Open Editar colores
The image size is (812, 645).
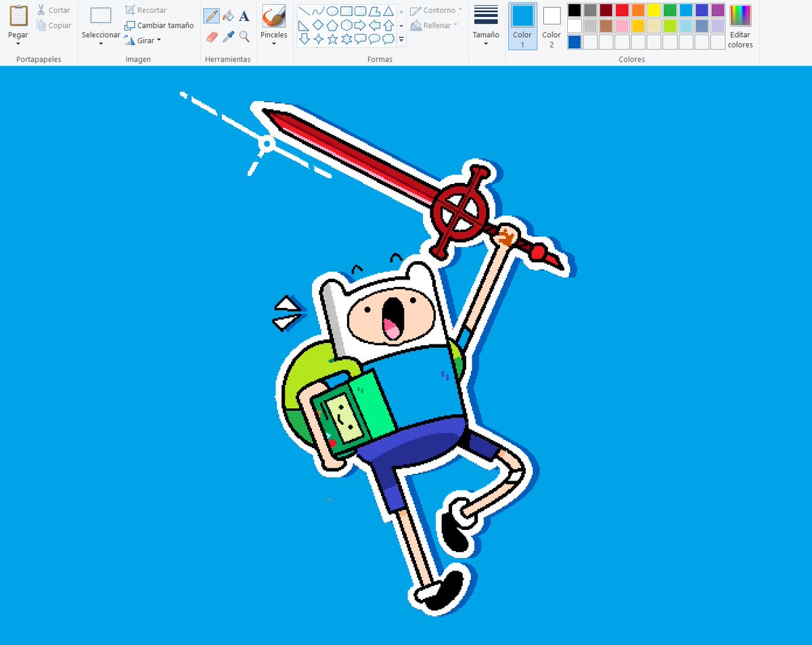click(739, 25)
